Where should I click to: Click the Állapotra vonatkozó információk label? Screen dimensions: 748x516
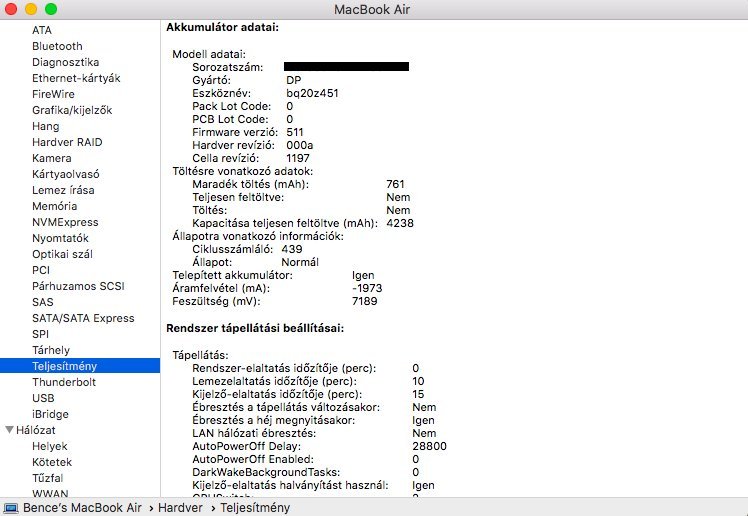(258, 236)
